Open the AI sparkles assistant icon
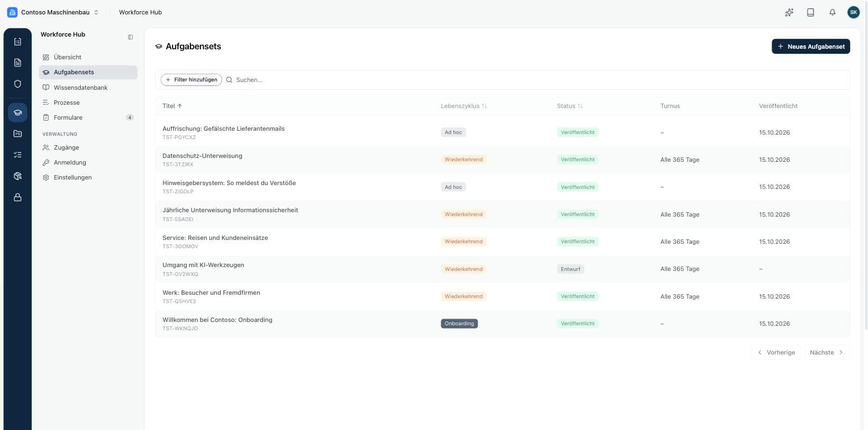 tap(789, 12)
